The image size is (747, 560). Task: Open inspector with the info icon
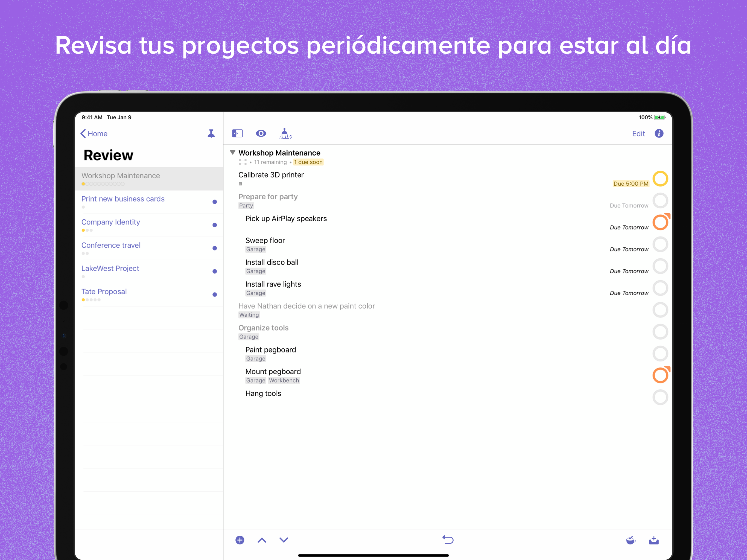659,133
